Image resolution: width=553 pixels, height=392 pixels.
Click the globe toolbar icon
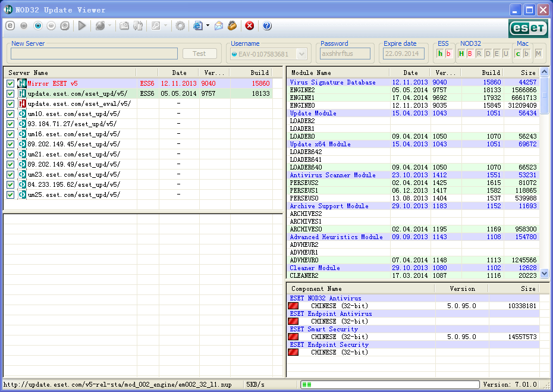point(100,26)
